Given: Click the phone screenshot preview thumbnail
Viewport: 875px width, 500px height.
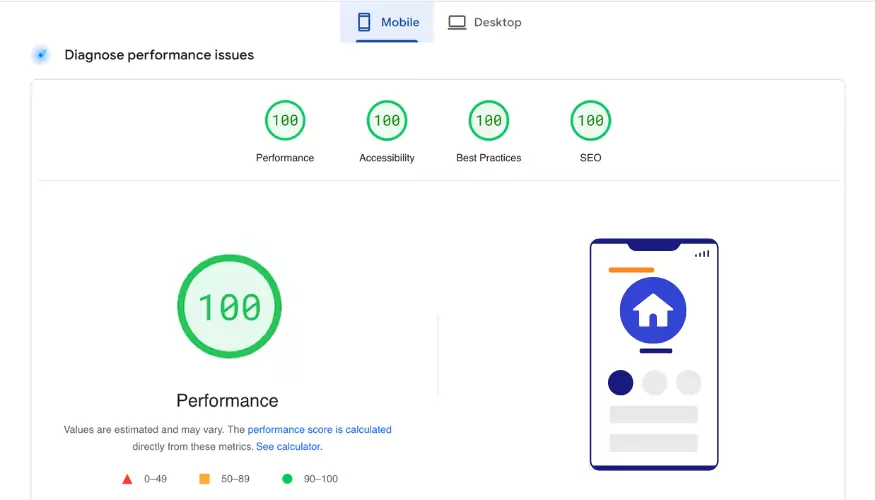Looking at the screenshot, I should click(654, 354).
